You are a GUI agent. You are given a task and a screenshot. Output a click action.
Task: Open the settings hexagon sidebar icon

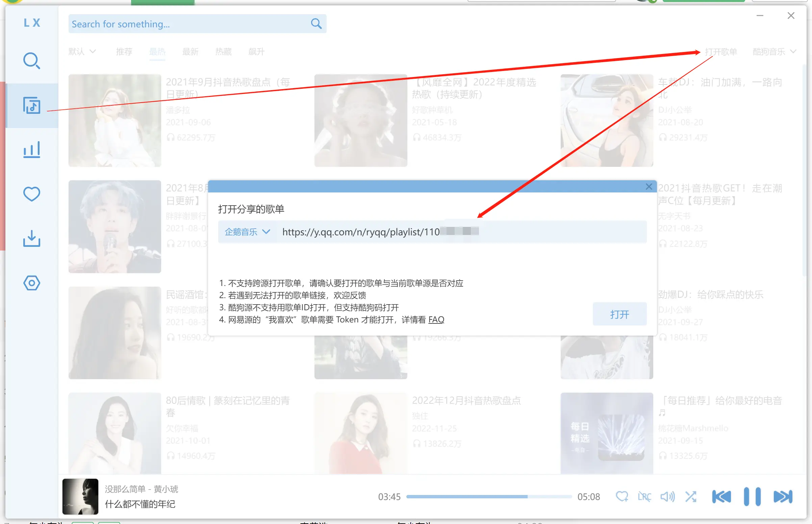coord(32,283)
